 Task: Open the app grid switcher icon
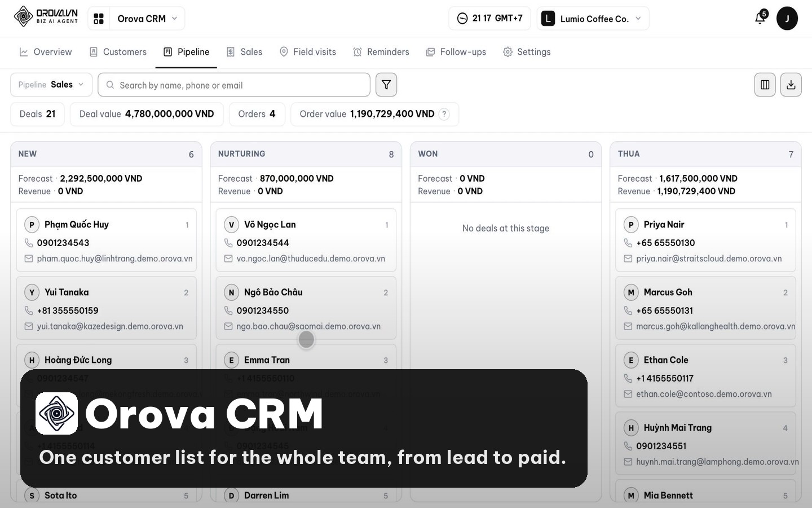[x=99, y=19]
